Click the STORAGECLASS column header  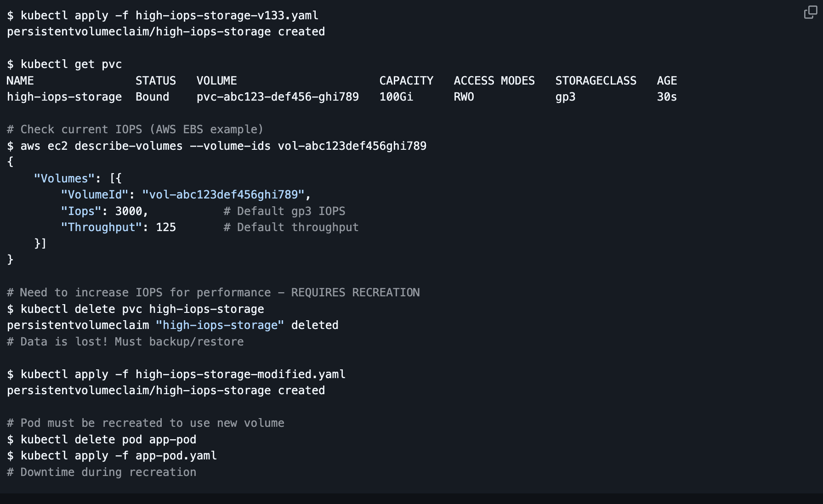596,81
